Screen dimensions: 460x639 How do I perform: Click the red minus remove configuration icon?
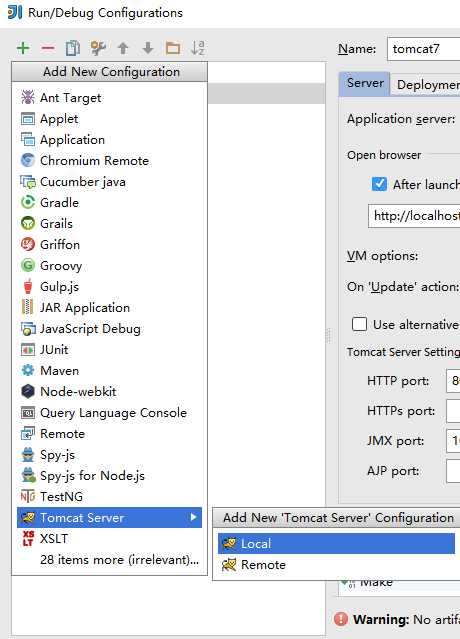(48, 48)
